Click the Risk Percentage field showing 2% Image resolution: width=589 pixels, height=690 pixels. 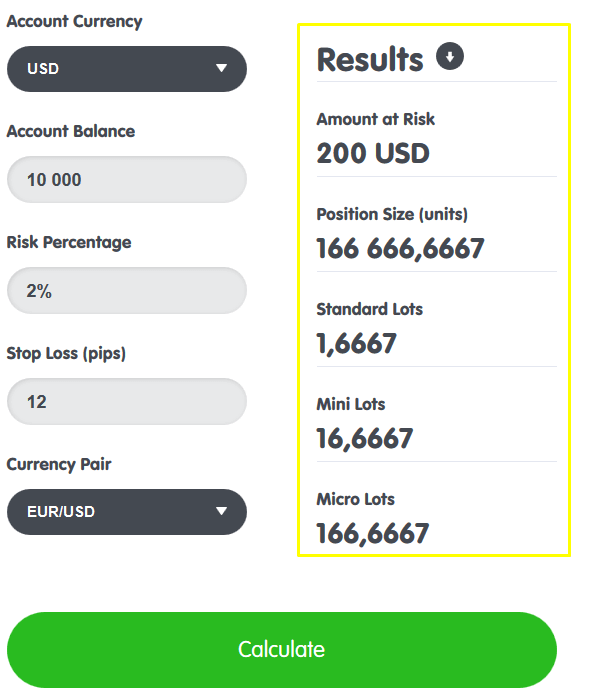pyautogui.click(x=127, y=290)
